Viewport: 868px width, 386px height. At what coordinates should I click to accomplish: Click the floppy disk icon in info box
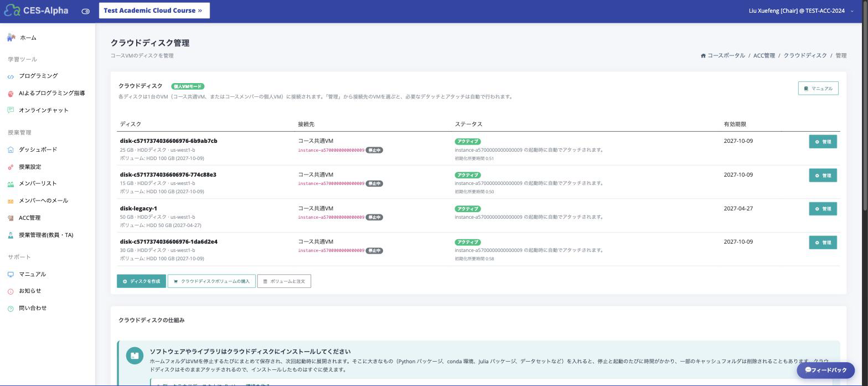point(135,356)
